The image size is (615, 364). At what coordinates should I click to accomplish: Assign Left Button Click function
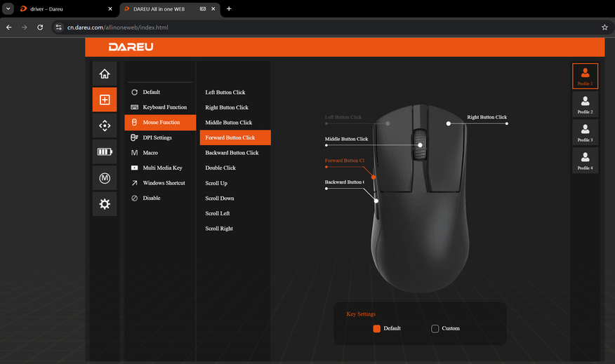(235, 92)
